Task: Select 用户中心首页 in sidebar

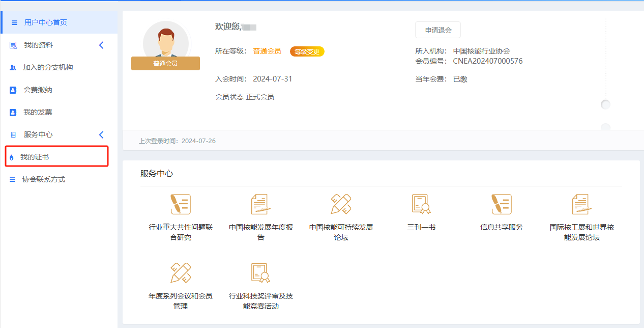Action: 46,22
